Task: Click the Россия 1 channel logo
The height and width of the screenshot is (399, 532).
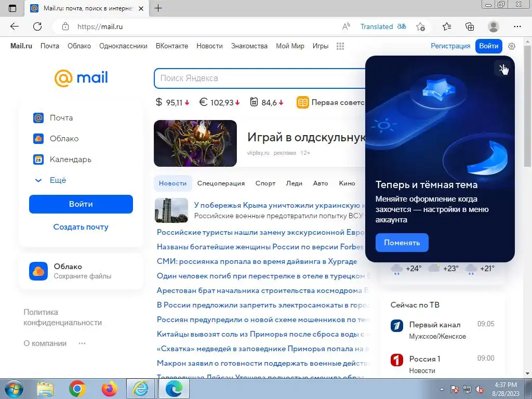Action: (396, 360)
